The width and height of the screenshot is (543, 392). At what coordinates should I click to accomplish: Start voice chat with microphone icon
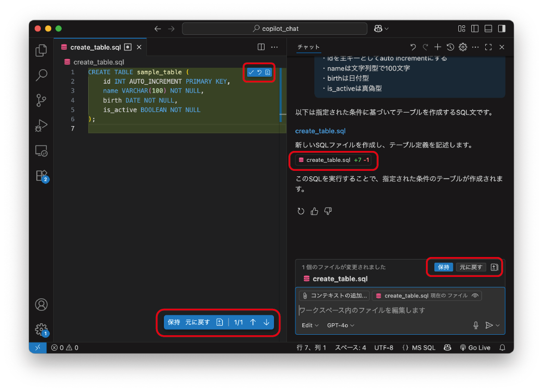(476, 326)
